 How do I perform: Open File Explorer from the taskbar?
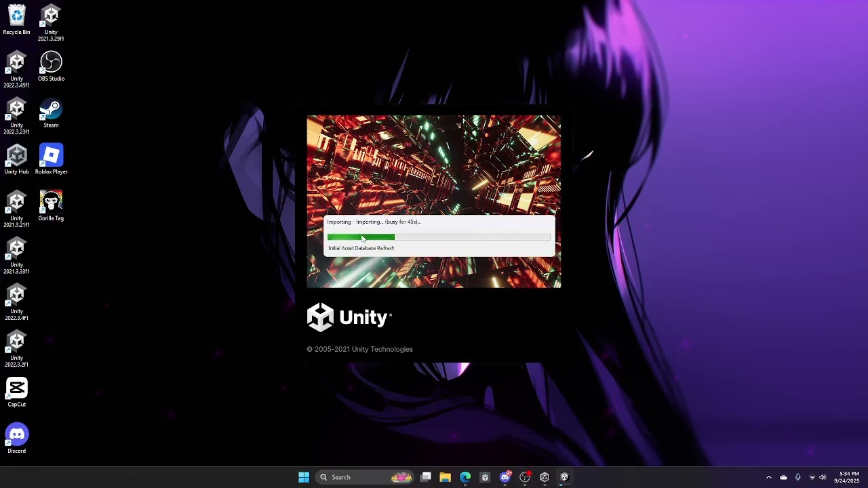point(446,477)
